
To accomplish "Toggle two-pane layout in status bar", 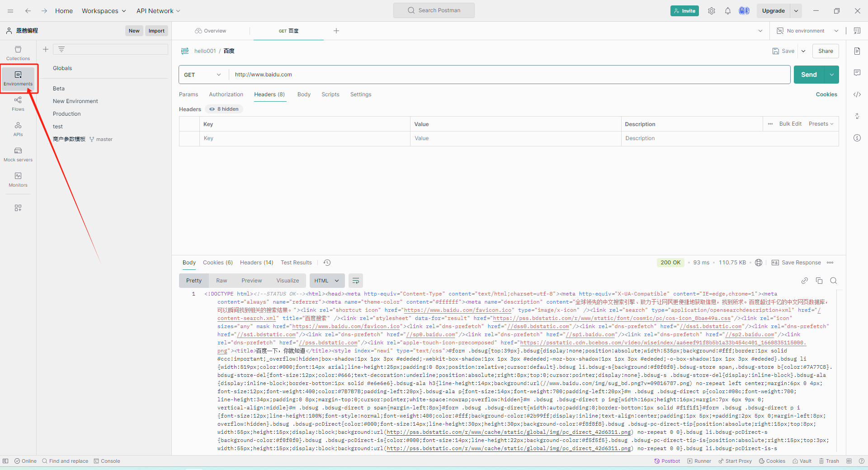I will (849, 461).
